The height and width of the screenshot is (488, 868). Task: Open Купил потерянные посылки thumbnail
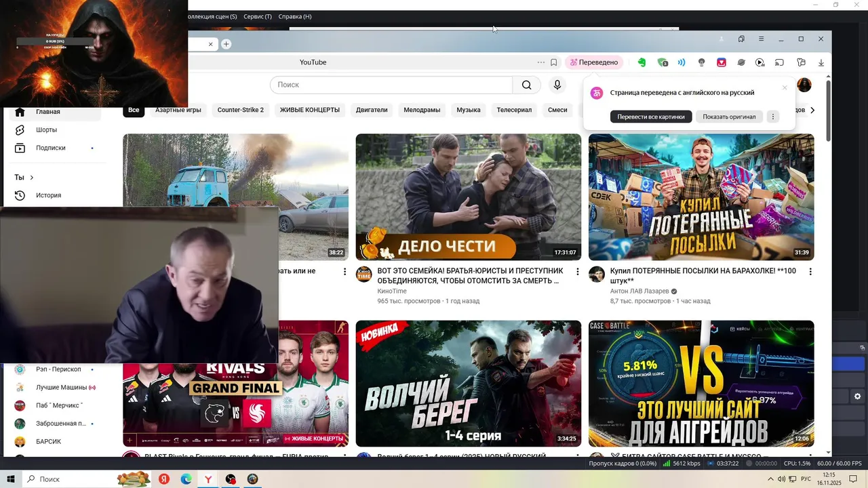point(701,197)
